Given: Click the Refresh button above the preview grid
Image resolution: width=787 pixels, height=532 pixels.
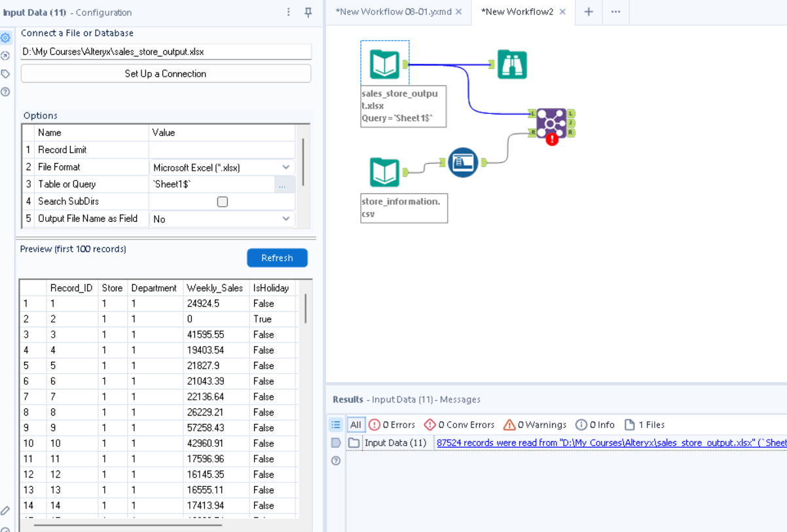Looking at the screenshot, I should pos(276,257).
